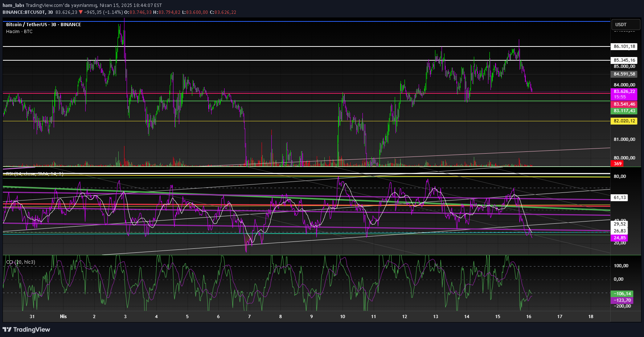Click the 85.345,16 price line label
644x337 pixels.
pos(624,60)
